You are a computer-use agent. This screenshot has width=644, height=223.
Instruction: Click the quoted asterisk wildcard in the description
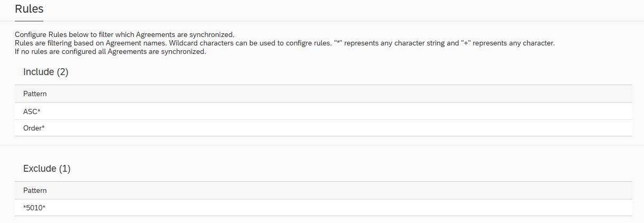(x=338, y=43)
